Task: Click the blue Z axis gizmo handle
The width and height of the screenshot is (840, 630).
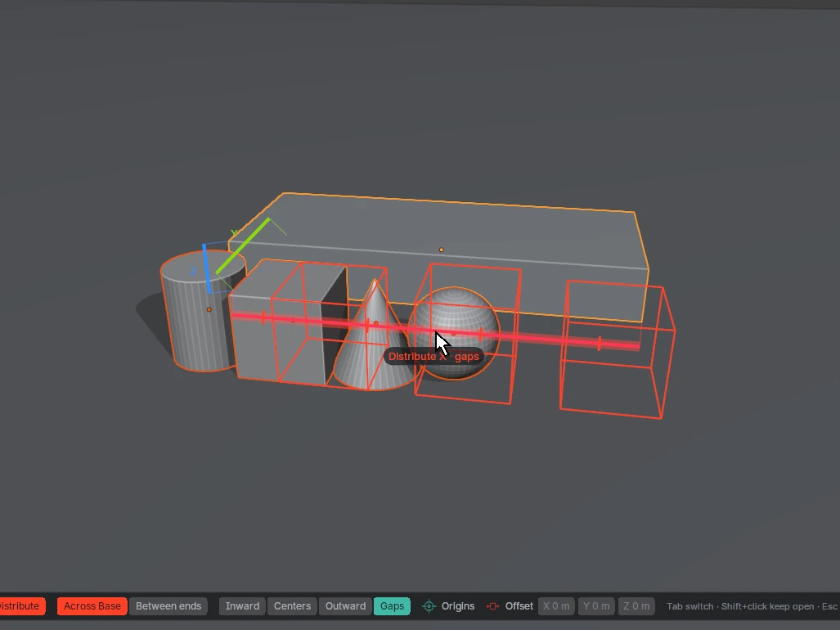Action: [x=206, y=268]
